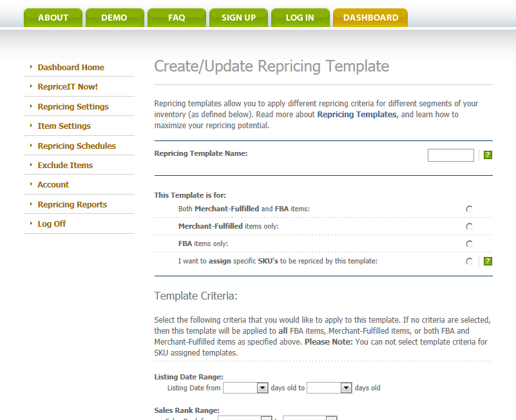Open help icon beside SKU assignment option
The width and height of the screenshot is (516, 420).
tap(488, 261)
